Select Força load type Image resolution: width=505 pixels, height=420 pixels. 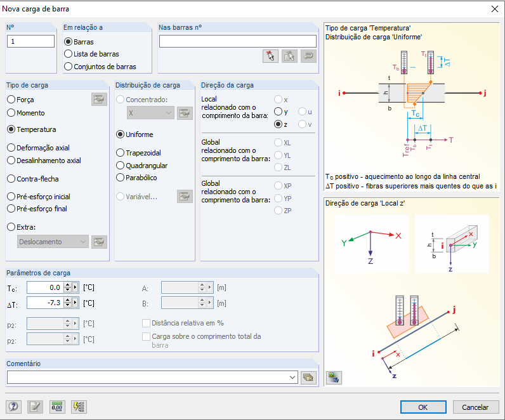pyautogui.click(x=11, y=100)
